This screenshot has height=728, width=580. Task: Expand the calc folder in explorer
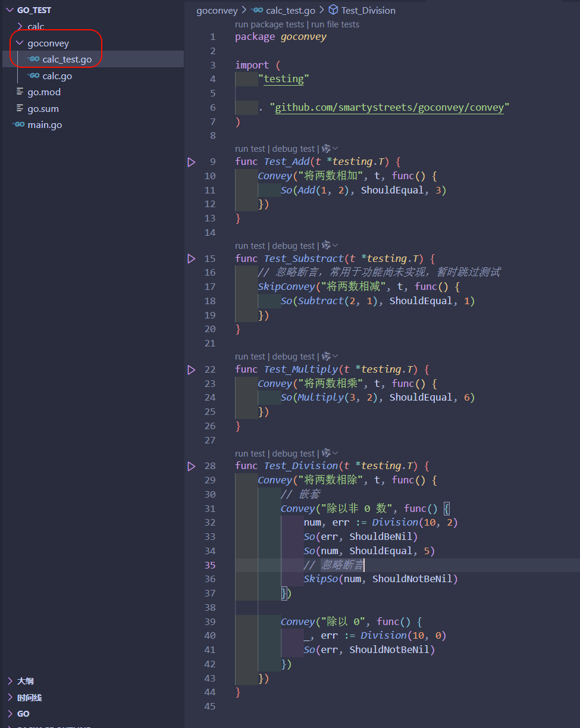(20, 27)
